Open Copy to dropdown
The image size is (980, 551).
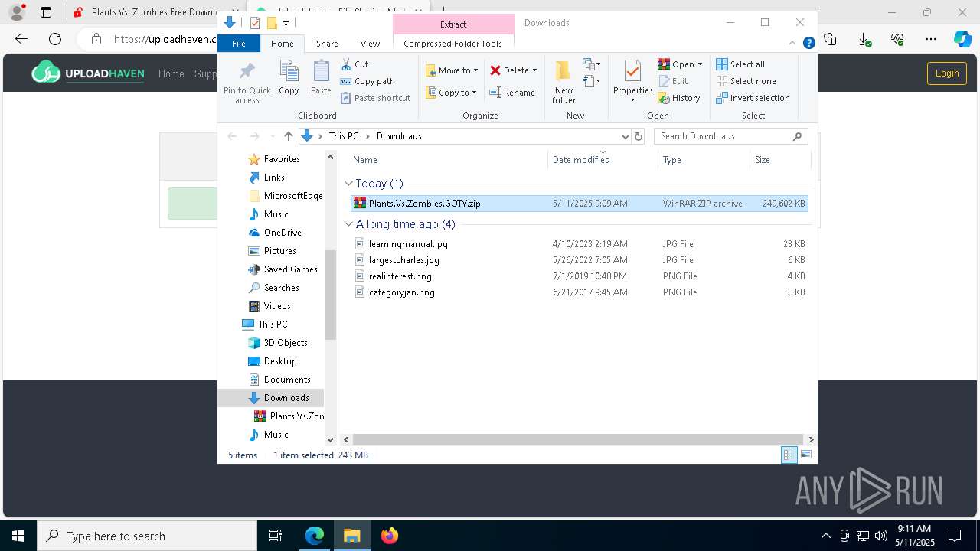tap(452, 93)
